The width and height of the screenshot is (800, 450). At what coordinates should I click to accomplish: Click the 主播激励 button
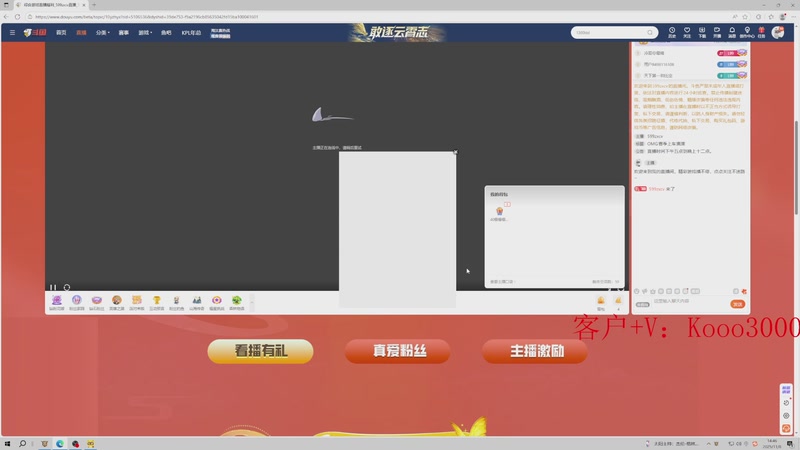click(x=535, y=351)
